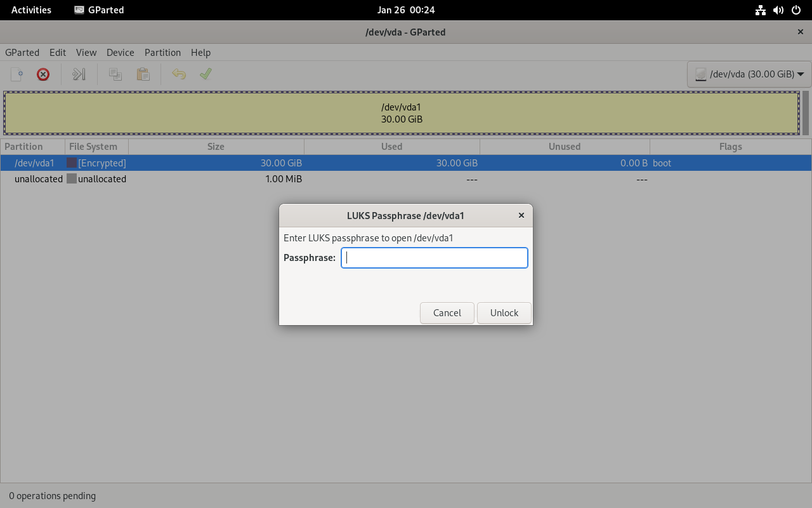Screen dimensions: 812x508
Task: Click the Paste partition toolbar icon
Action: click(143, 74)
